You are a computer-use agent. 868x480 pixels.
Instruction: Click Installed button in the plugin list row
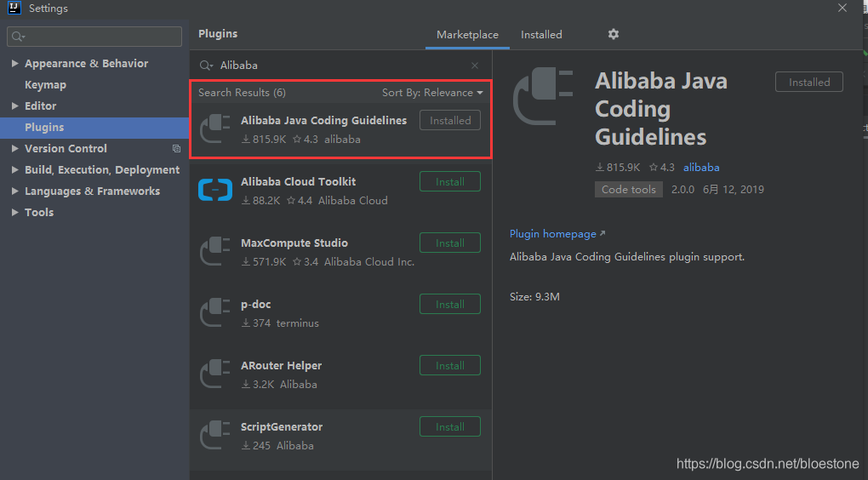(x=450, y=120)
